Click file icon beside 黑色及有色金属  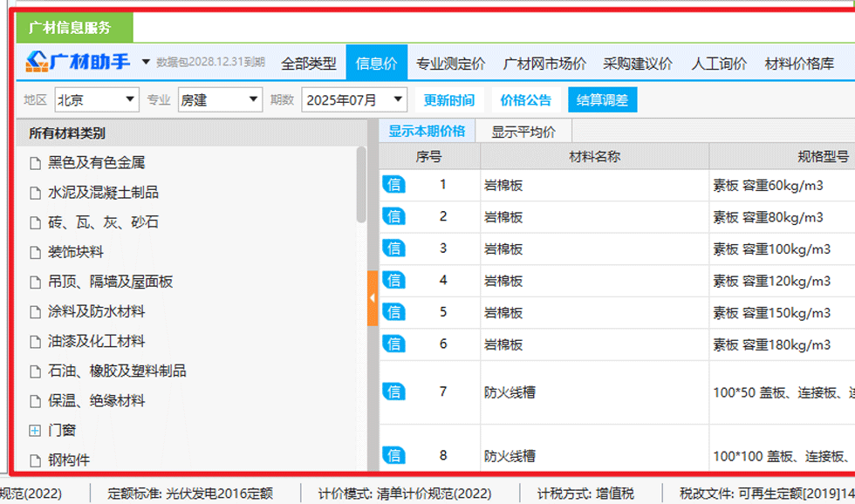pos(35,163)
